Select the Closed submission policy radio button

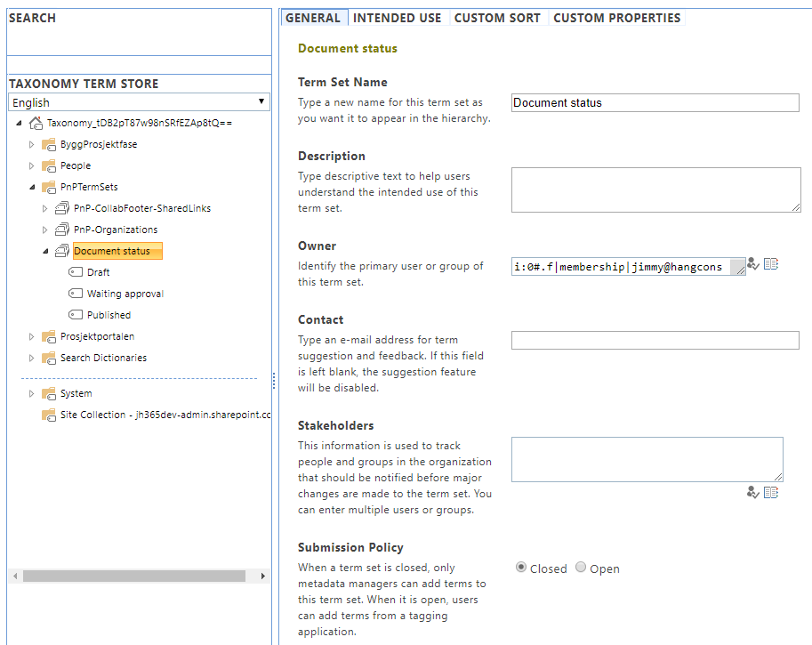521,568
